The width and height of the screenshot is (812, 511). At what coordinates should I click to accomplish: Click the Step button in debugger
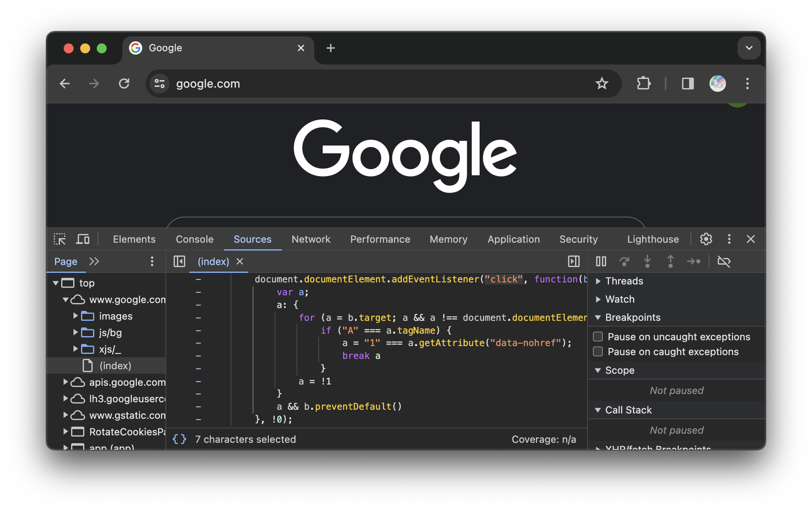[694, 261]
